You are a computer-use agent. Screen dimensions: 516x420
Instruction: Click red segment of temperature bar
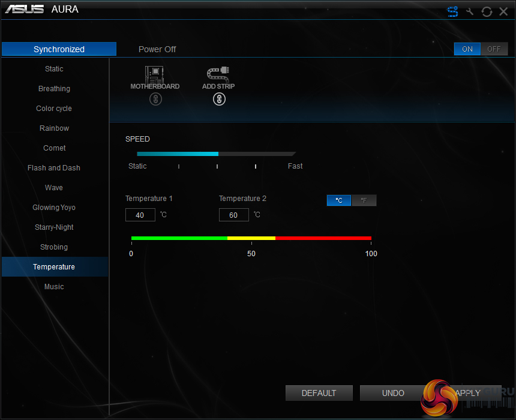coord(323,238)
